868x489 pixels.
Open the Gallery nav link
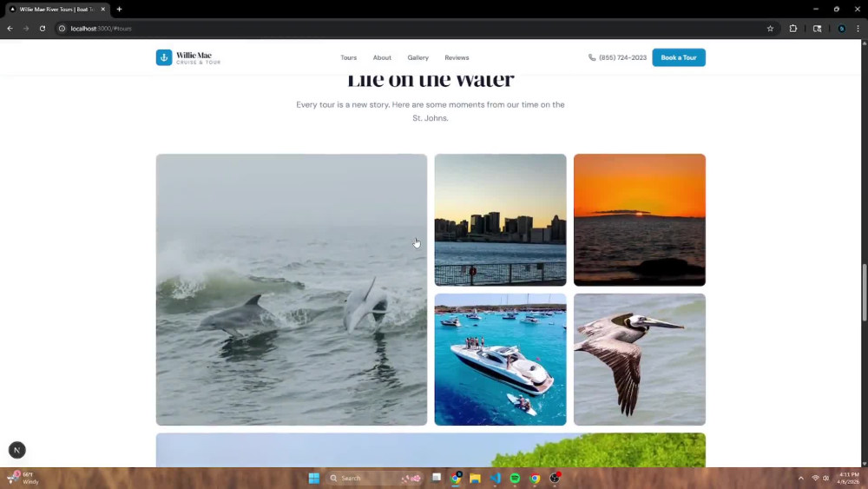(418, 57)
